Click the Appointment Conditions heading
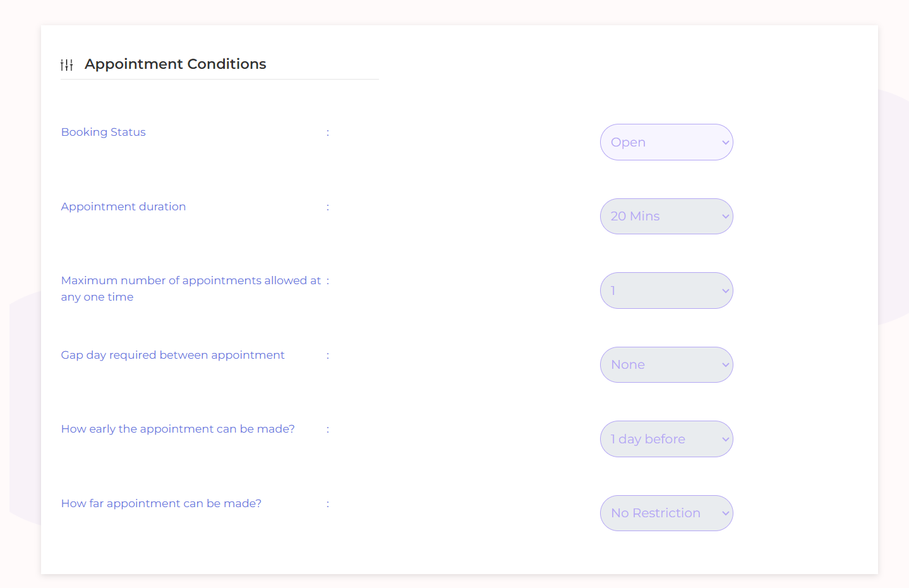The height and width of the screenshot is (588, 909). click(x=176, y=64)
